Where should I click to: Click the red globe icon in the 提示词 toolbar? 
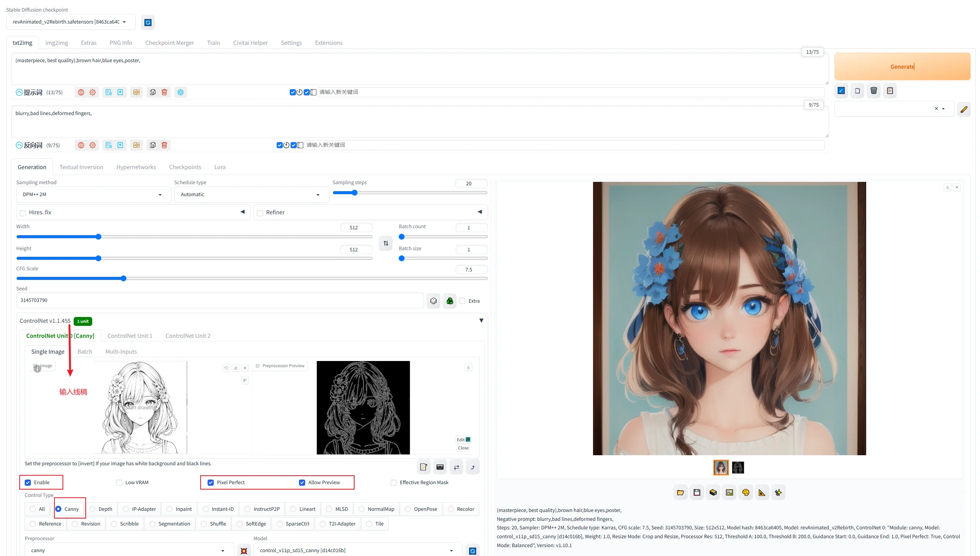click(81, 92)
